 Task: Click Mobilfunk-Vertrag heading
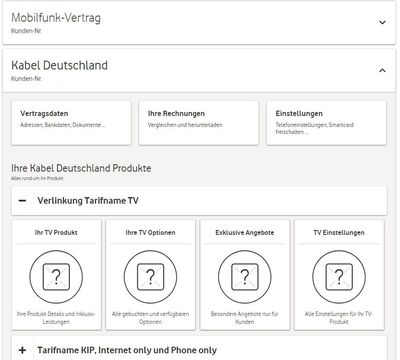click(56, 18)
